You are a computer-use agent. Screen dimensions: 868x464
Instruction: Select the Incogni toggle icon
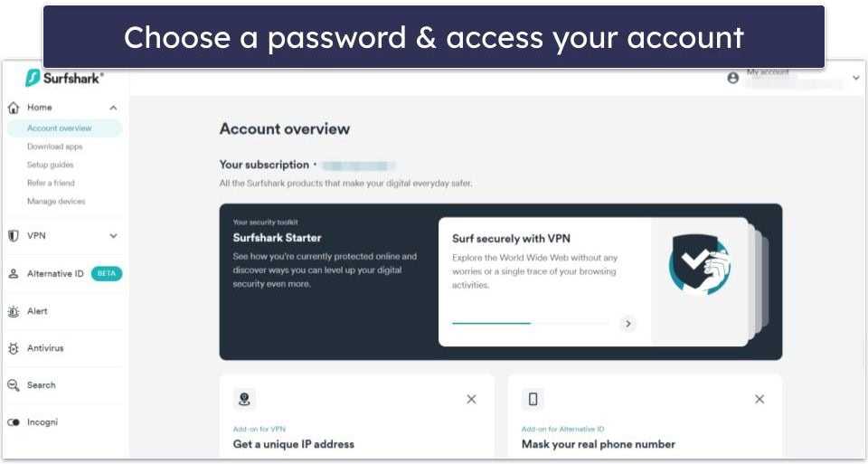click(x=14, y=422)
